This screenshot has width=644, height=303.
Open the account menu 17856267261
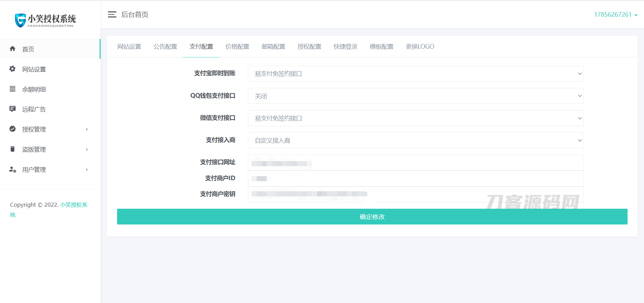click(x=615, y=14)
